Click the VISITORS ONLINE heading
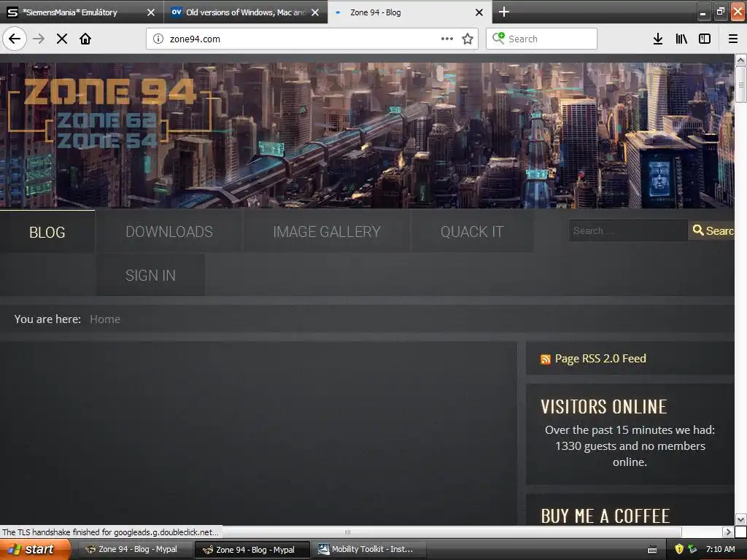Screen dimensions: 747x560 click(x=603, y=407)
